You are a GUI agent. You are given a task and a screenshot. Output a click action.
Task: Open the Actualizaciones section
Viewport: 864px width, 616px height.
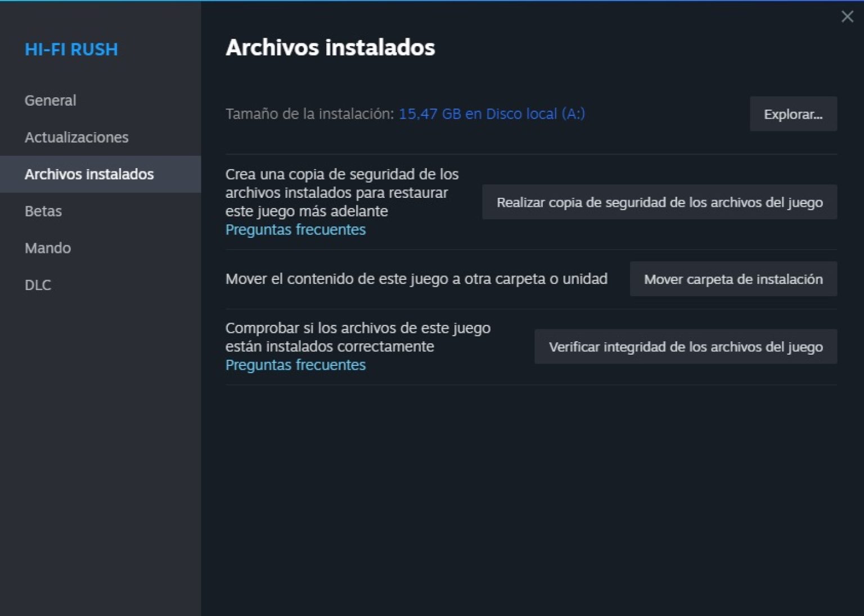[76, 137]
